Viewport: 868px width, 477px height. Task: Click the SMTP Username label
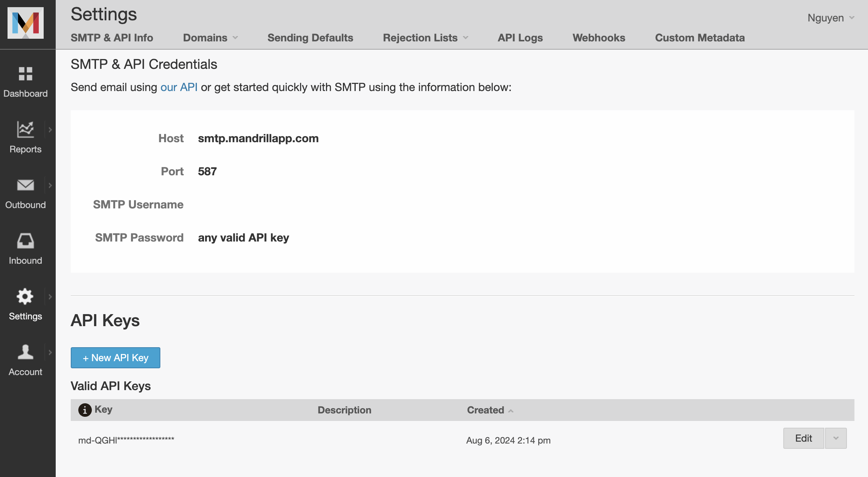138,205
